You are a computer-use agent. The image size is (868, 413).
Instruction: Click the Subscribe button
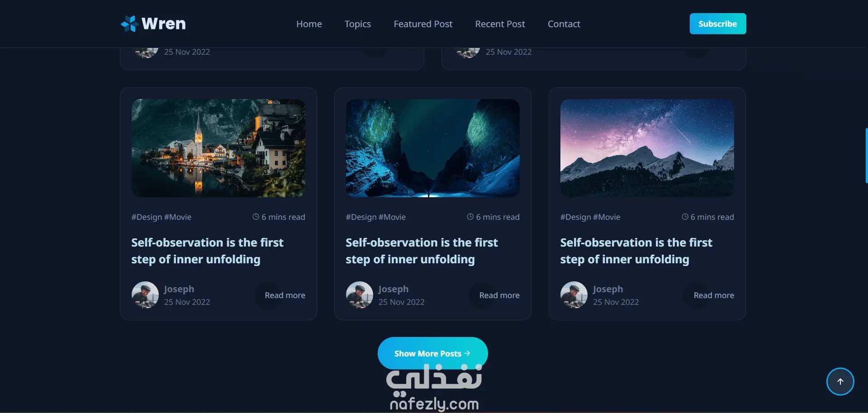pos(718,24)
